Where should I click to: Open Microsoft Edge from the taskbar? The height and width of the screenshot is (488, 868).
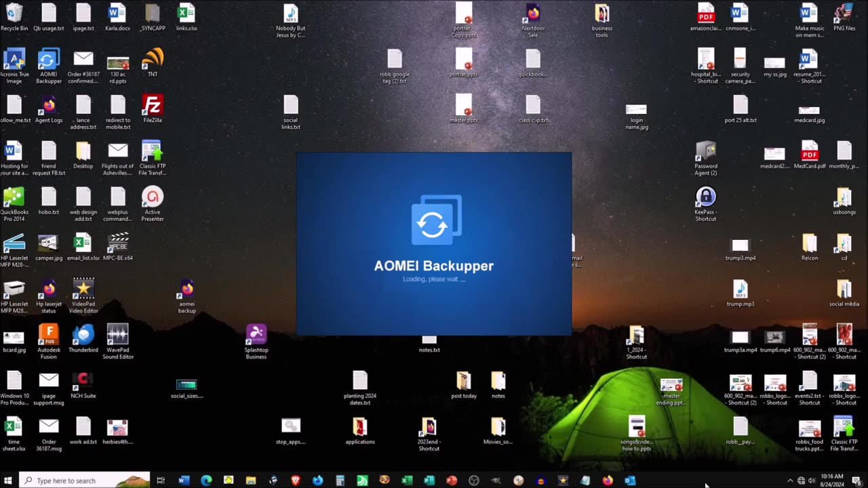pos(206,481)
